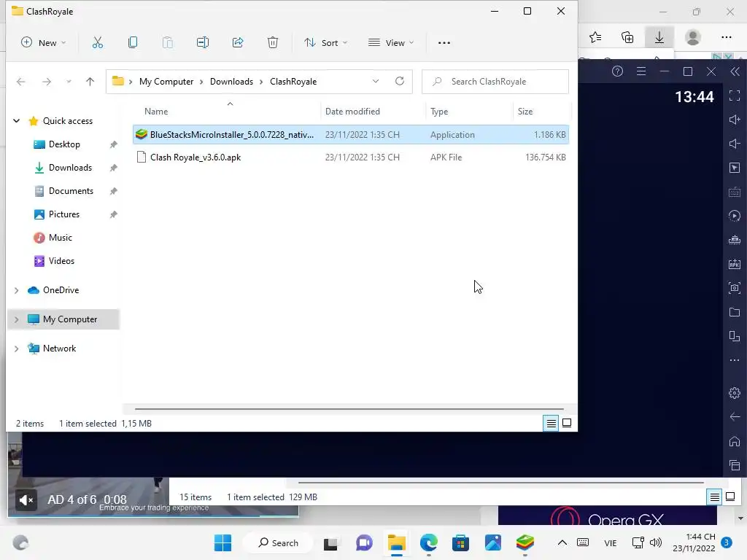
Task: Unpin Documents from Quick access
Action: pos(113,191)
